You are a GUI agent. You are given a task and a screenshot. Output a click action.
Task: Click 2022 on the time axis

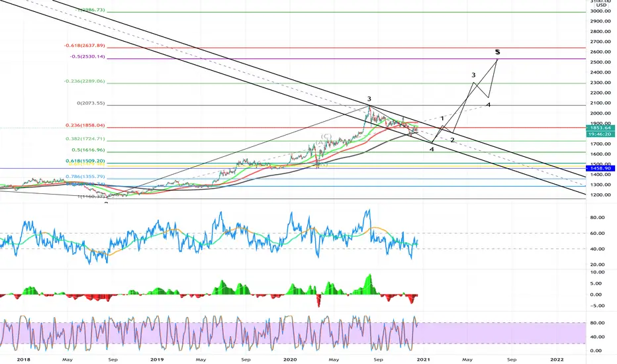(x=557, y=359)
